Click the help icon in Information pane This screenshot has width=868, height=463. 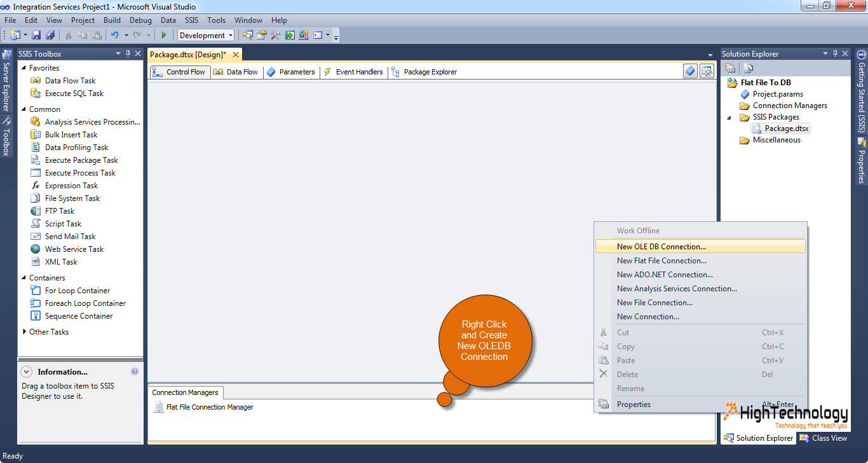[x=135, y=371]
